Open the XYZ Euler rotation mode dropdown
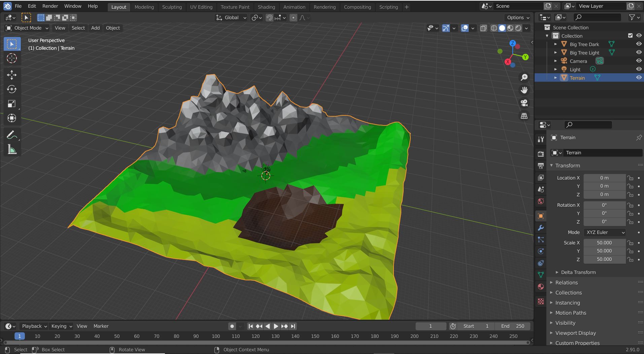The height and width of the screenshot is (354, 644). pos(604,232)
